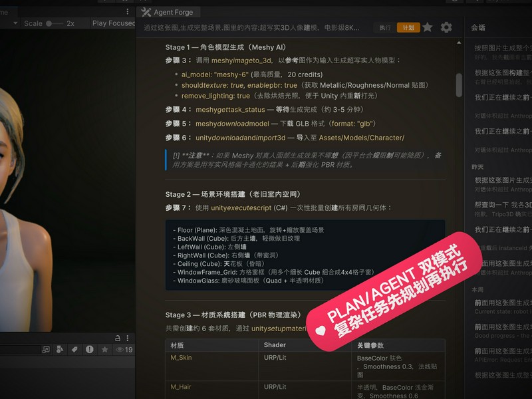
Task: Toggle the lock icon in the bottom panel
Action: (x=118, y=338)
